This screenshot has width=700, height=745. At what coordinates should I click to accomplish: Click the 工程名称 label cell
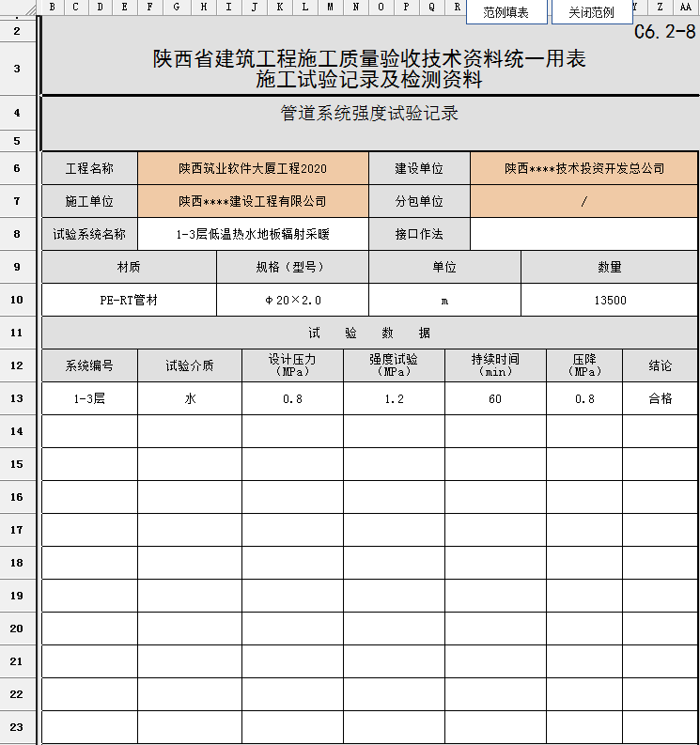pos(90,168)
